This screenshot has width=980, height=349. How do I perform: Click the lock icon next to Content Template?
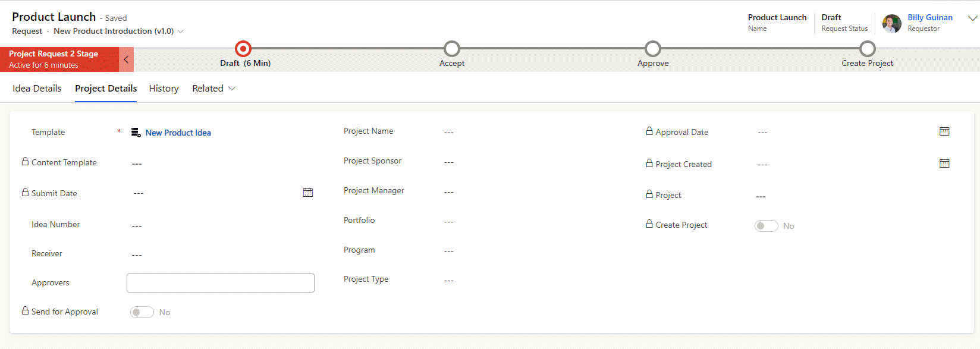[x=25, y=162]
